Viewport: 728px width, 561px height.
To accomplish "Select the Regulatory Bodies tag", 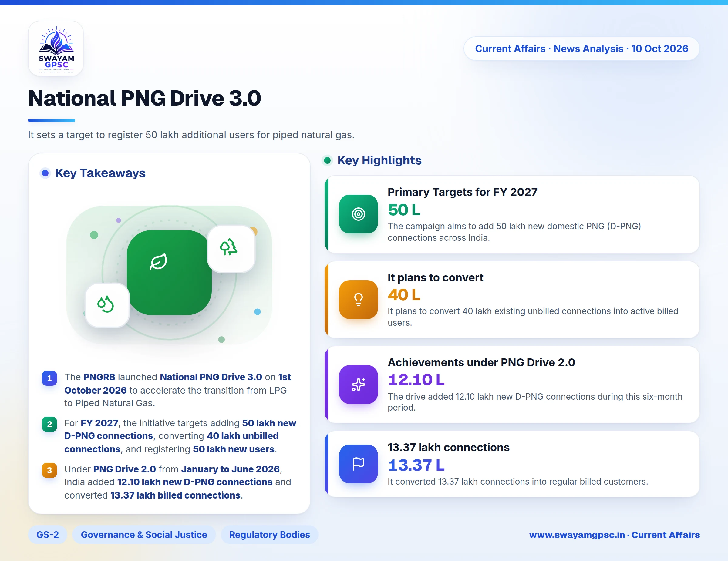I will tap(269, 535).
